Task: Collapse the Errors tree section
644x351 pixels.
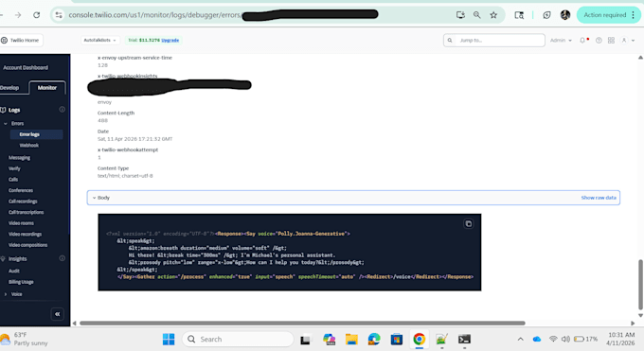Action: 6,124
